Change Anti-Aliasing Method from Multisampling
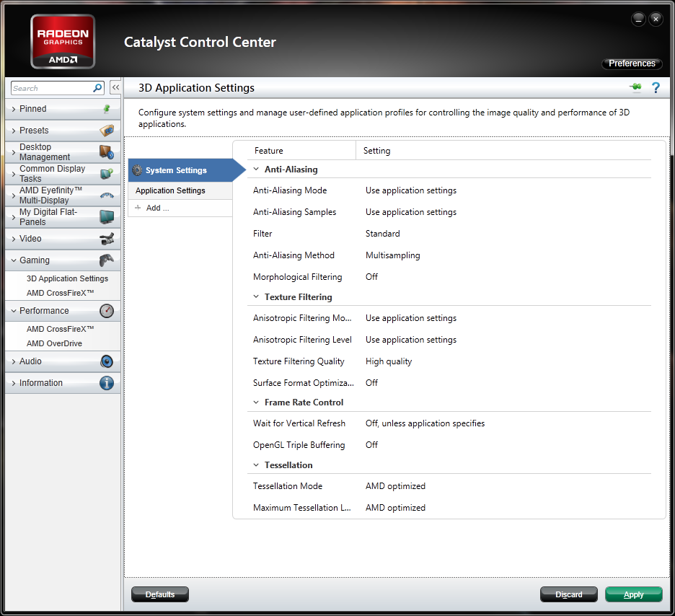This screenshot has width=675, height=616. point(392,255)
